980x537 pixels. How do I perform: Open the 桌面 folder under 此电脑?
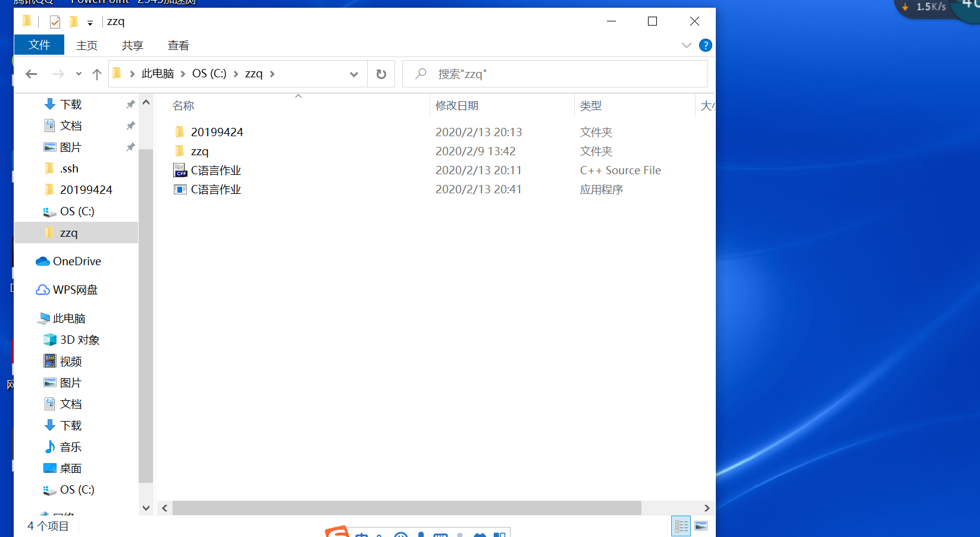tap(71, 469)
